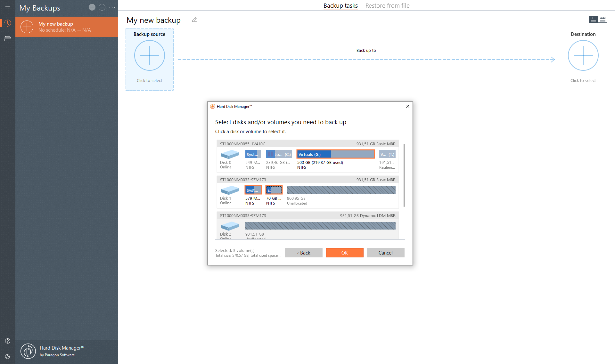Switch to the Restore from file tab
The image size is (615, 364).
pos(387,5)
